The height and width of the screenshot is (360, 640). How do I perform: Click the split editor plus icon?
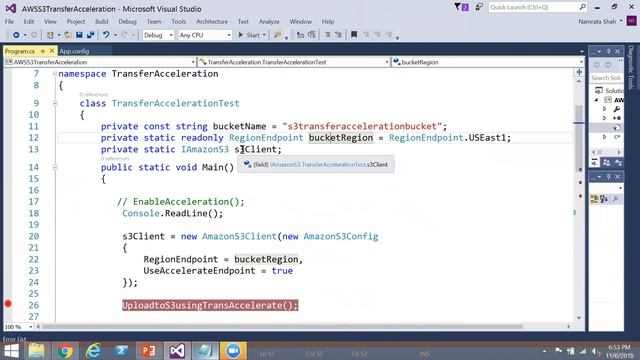(579, 72)
